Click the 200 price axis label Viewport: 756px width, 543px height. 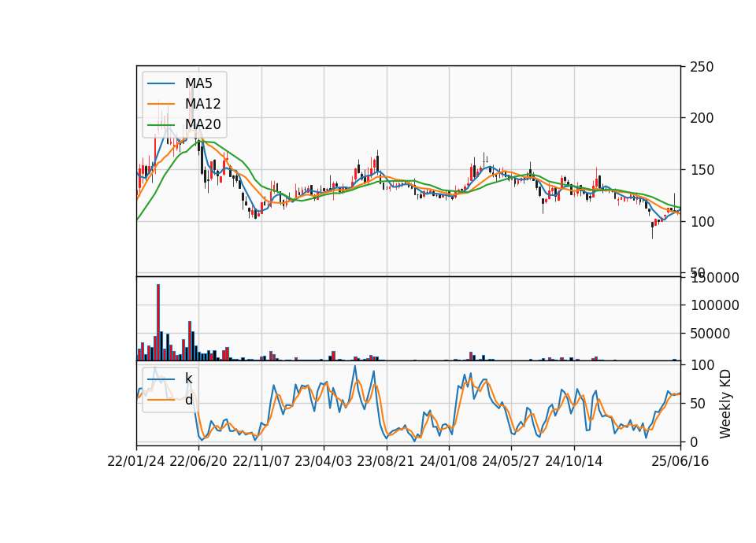[x=702, y=118]
